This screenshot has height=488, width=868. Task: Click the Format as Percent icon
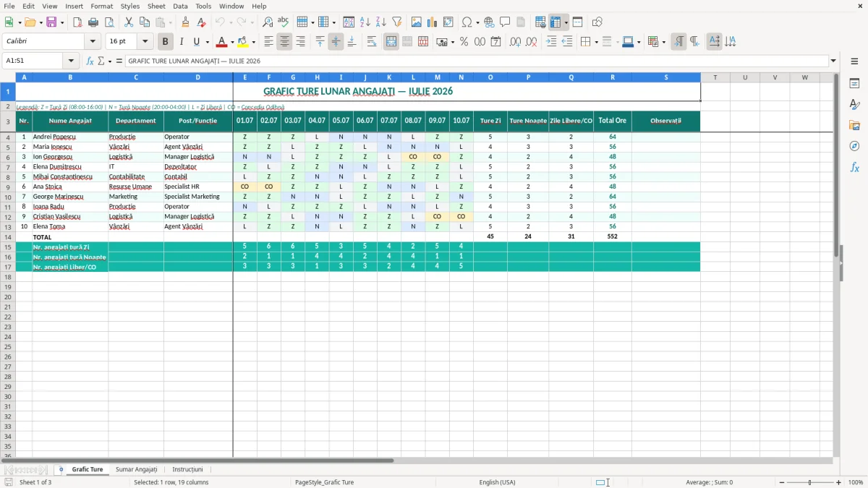[464, 42]
